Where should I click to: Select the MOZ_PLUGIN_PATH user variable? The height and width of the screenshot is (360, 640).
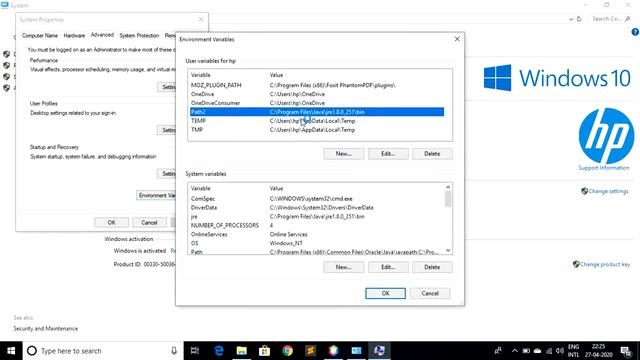[x=317, y=85]
